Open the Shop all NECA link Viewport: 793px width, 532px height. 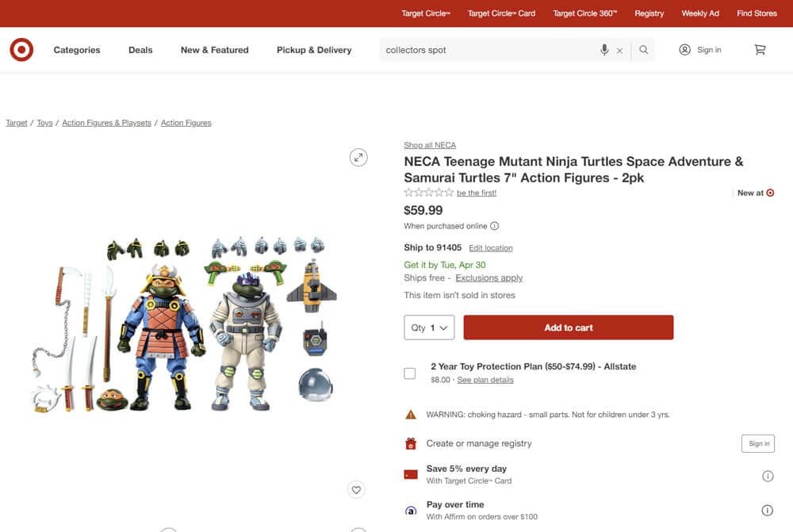pos(429,144)
